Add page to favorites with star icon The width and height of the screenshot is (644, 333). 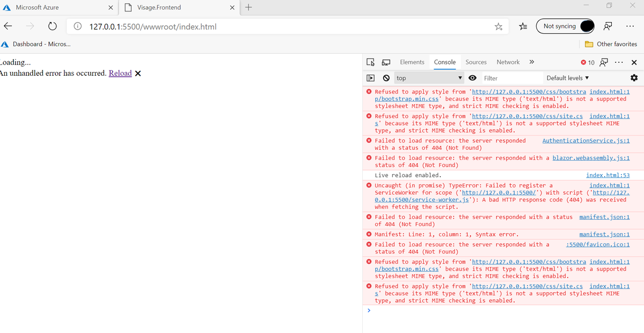pos(499,26)
